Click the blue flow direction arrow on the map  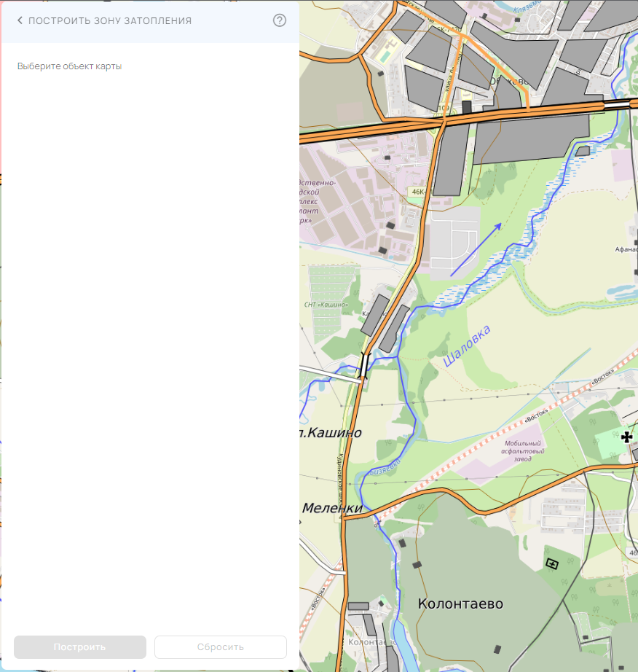click(x=476, y=249)
